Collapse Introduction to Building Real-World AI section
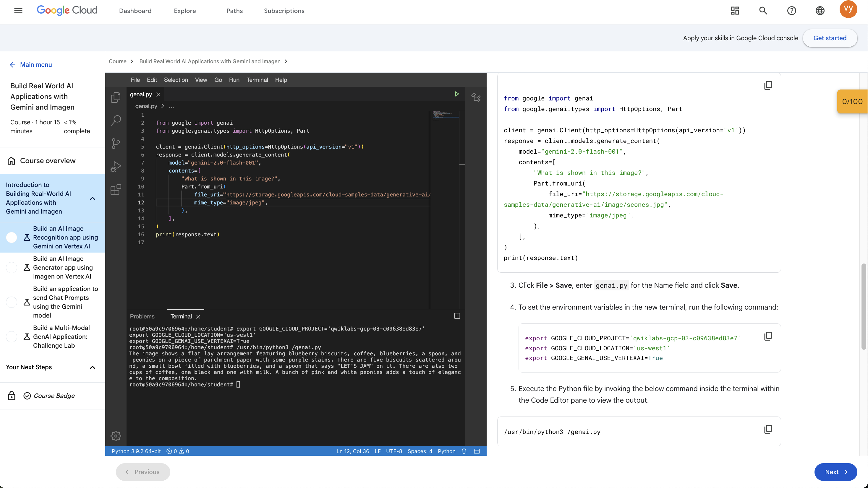 point(93,199)
